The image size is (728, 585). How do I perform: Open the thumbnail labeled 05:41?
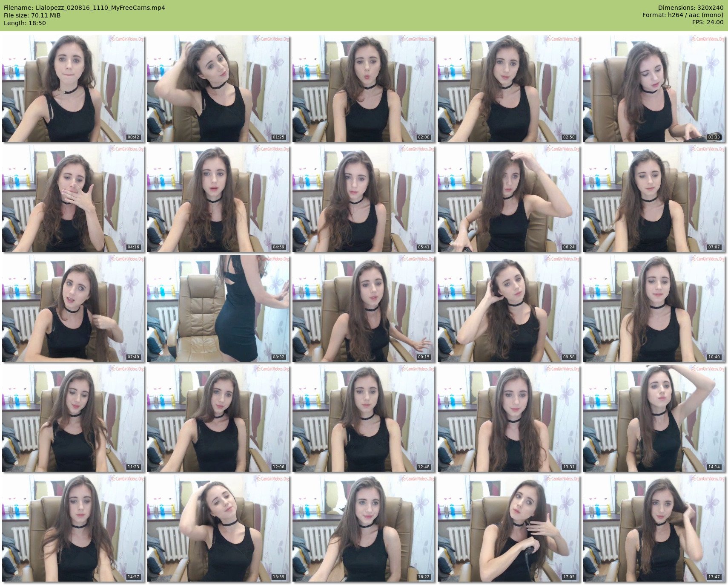tap(364, 199)
